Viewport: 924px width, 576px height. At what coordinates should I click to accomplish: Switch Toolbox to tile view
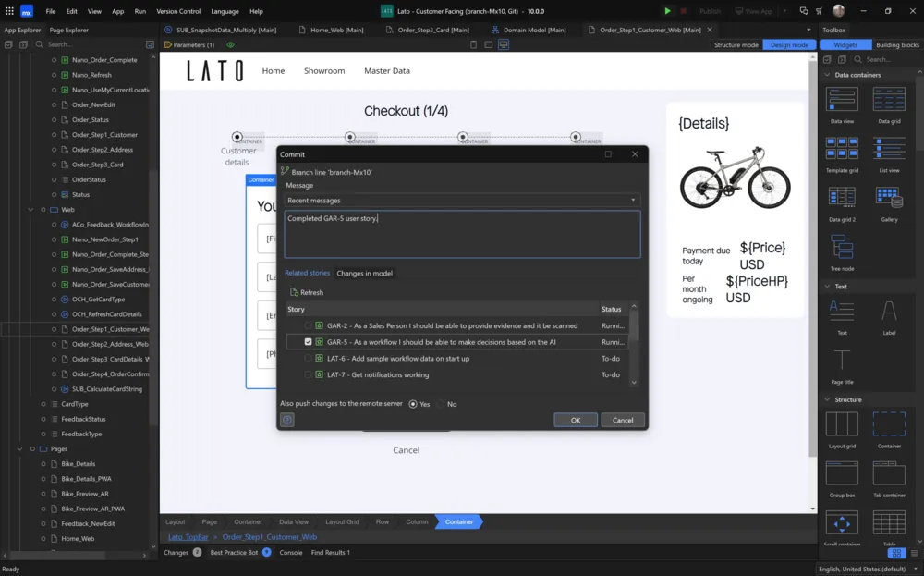[x=896, y=553]
